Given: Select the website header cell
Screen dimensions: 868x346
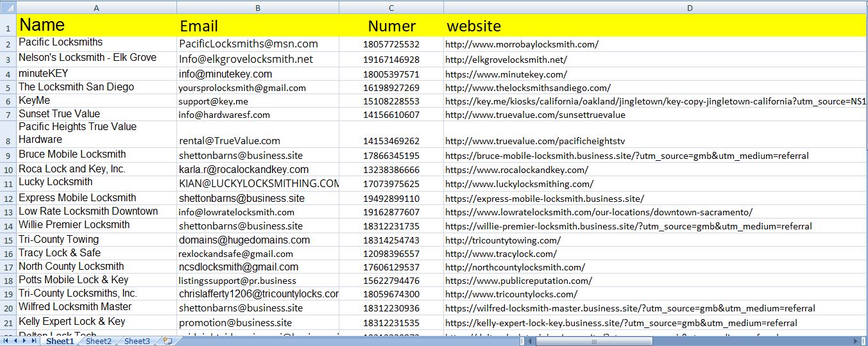Looking at the screenshot, I should coord(656,26).
